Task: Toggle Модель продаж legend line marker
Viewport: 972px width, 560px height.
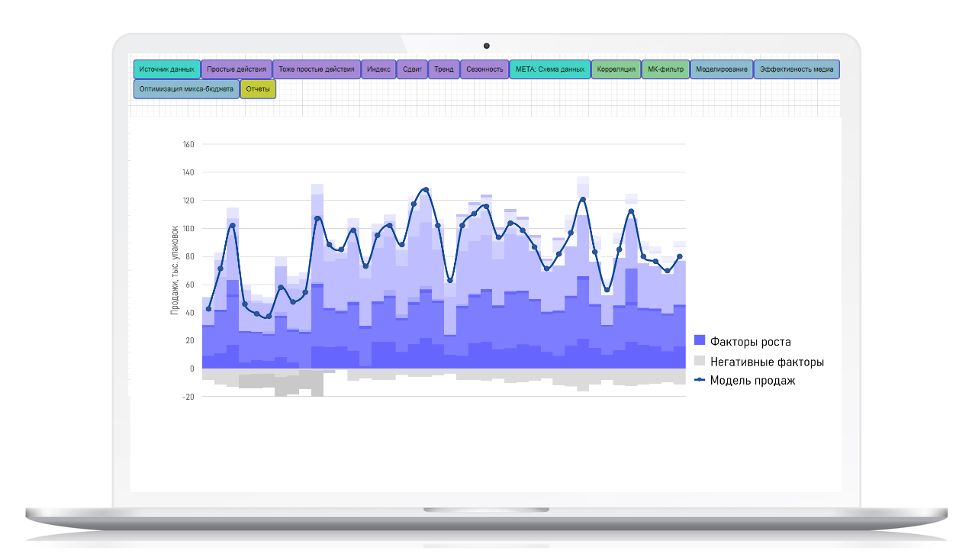Action: (700, 380)
